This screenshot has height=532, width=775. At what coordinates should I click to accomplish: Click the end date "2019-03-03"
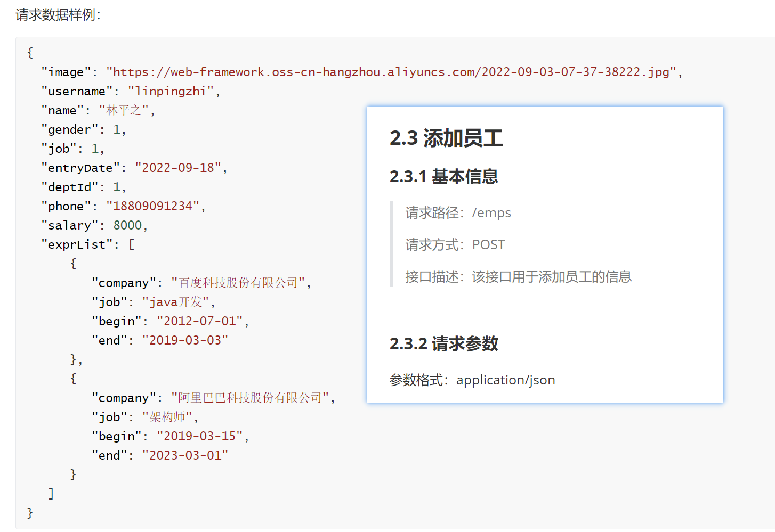[185, 340]
